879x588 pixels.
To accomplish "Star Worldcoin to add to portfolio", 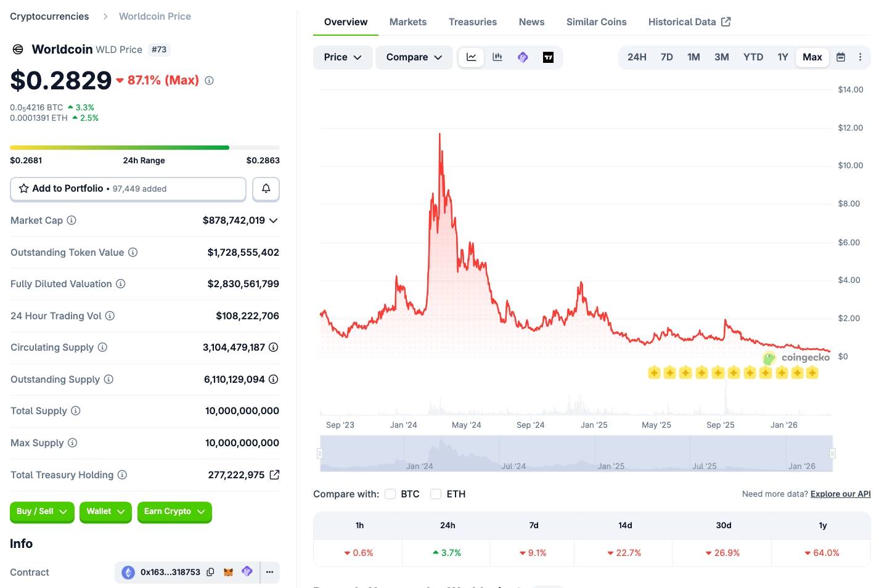I will tap(24, 189).
